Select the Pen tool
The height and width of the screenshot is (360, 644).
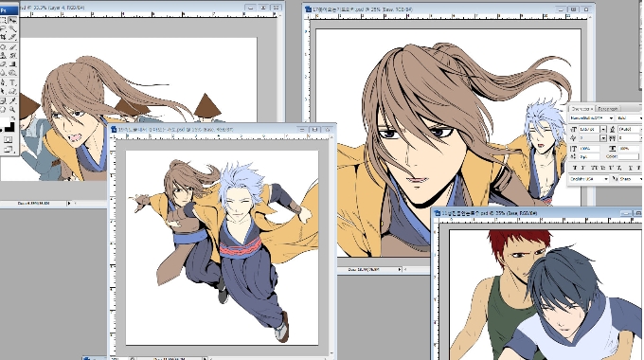tap(3, 82)
